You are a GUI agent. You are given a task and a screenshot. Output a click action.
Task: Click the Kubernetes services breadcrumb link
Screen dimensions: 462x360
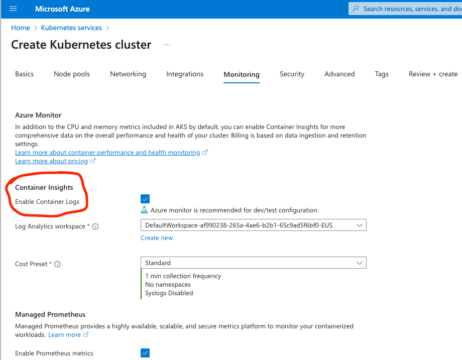[x=71, y=28]
